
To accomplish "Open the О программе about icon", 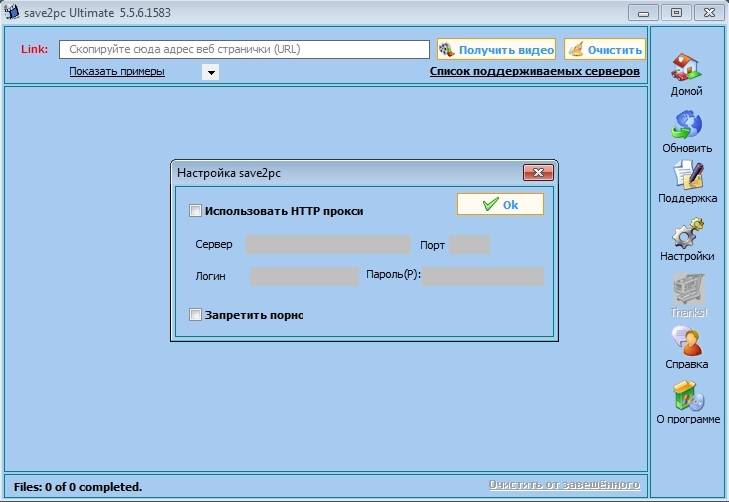I will 689,396.
